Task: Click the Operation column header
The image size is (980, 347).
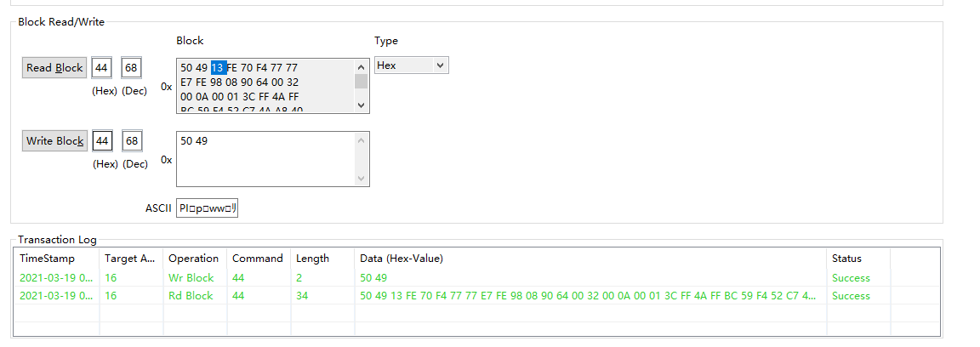Action: coord(193,259)
